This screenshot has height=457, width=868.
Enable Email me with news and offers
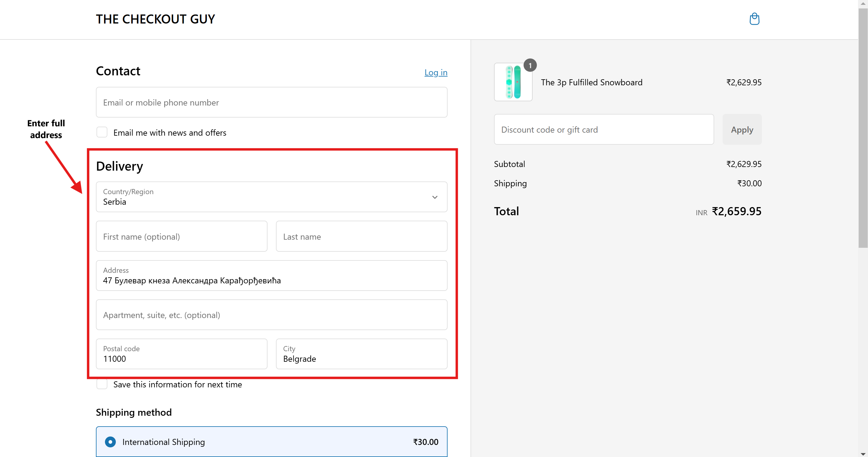(102, 132)
